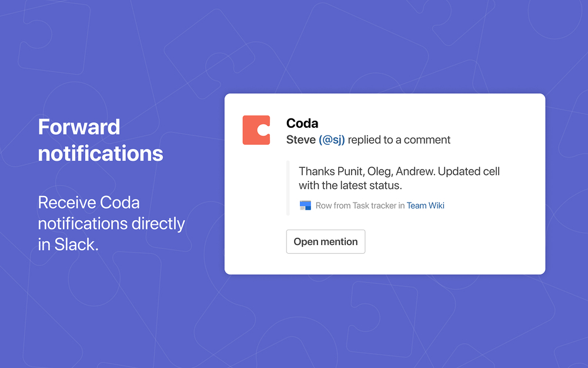This screenshot has height=368, width=588.
Task: Click the "Updated cell" phrase in message
Action: pyautogui.click(x=469, y=171)
